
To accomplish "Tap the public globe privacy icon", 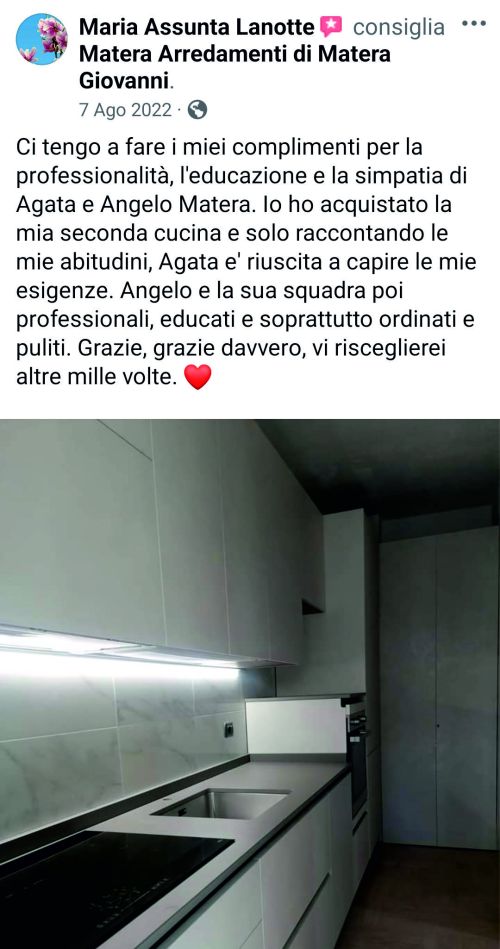I will click(x=197, y=110).
